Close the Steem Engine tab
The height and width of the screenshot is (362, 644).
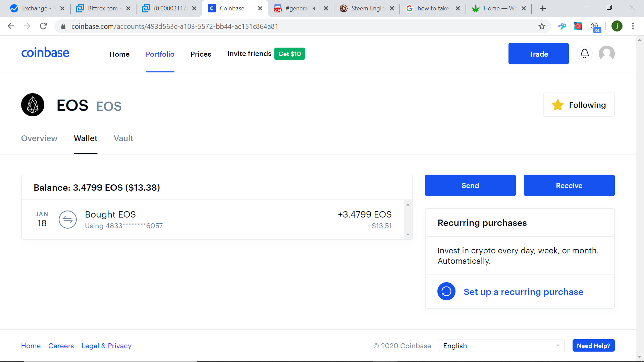tap(392, 8)
